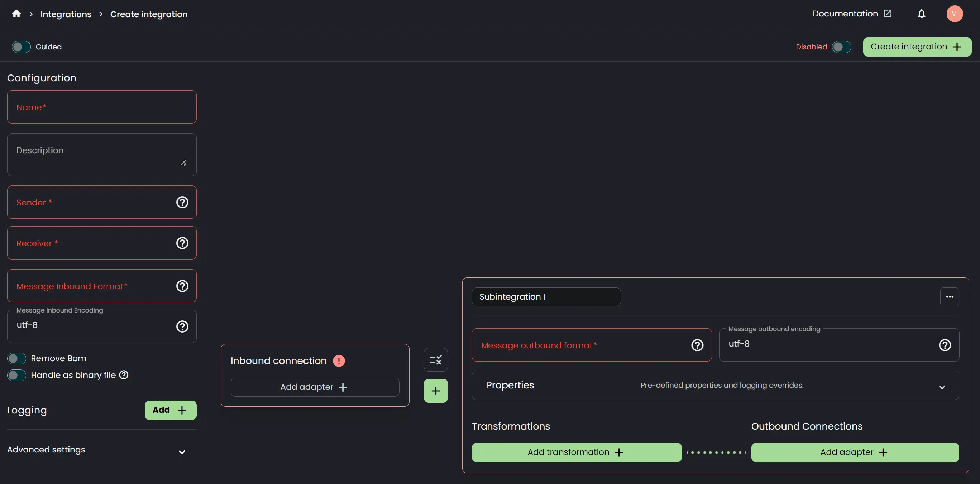Click the help icon next to Sender field
The width and height of the screenshot is (980, 484).
tap(182, 202)
